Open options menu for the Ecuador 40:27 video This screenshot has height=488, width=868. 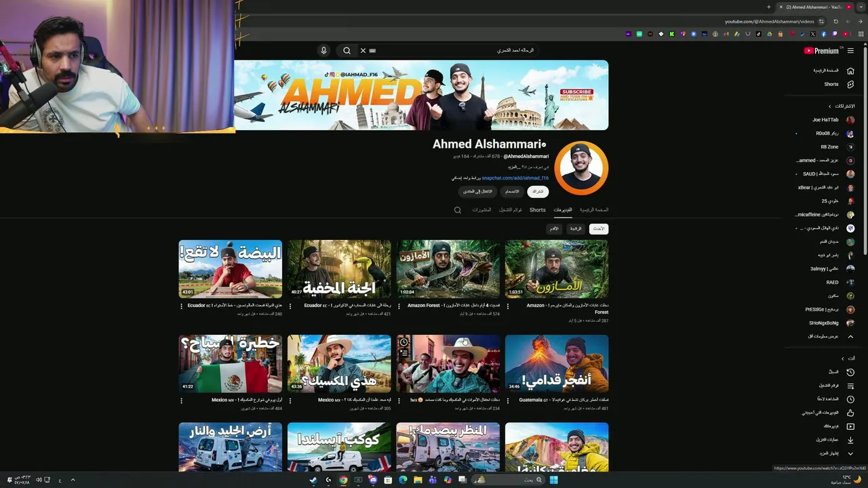[290, 306]
